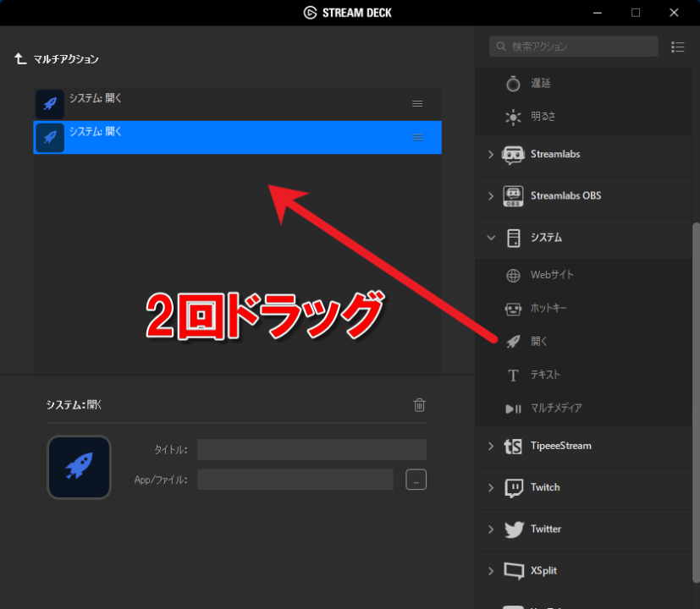Select the ホットキー keyboard icon
Image resolution: width=700 pixels, height=609 pixels.
[512, 308]
